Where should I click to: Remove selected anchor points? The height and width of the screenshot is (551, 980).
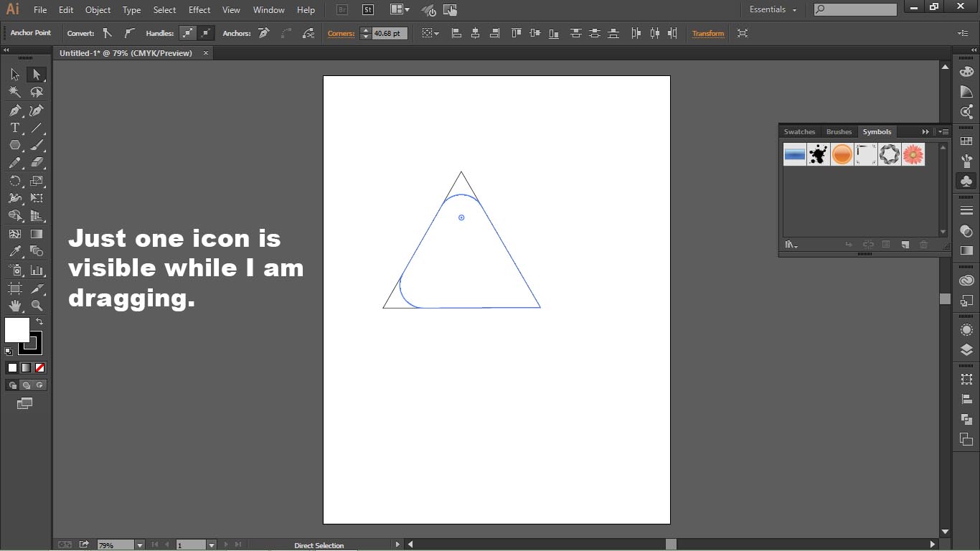(x=264, y=33)
